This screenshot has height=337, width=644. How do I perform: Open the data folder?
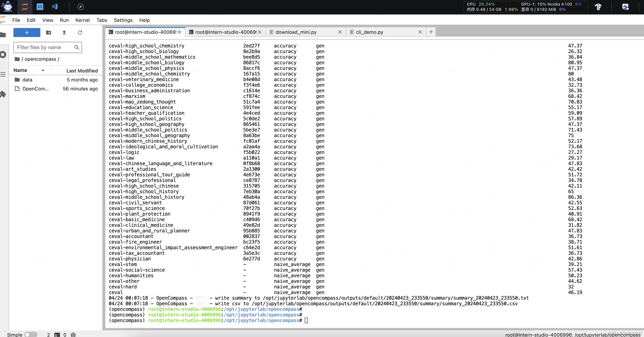tap(27, 80)
